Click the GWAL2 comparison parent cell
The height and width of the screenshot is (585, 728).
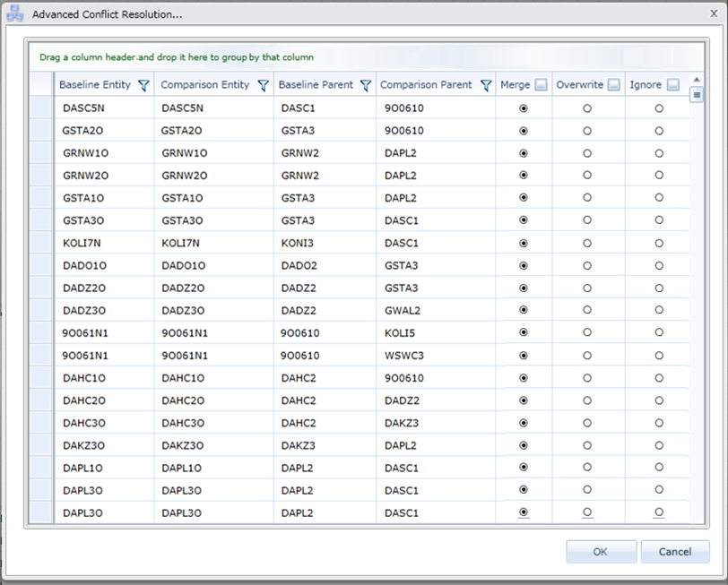point(402,310)
